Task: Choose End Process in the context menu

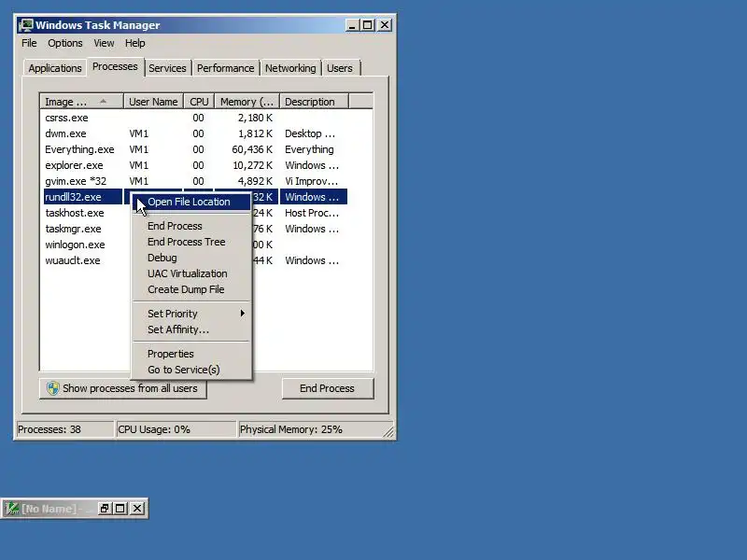Action: 191,226
